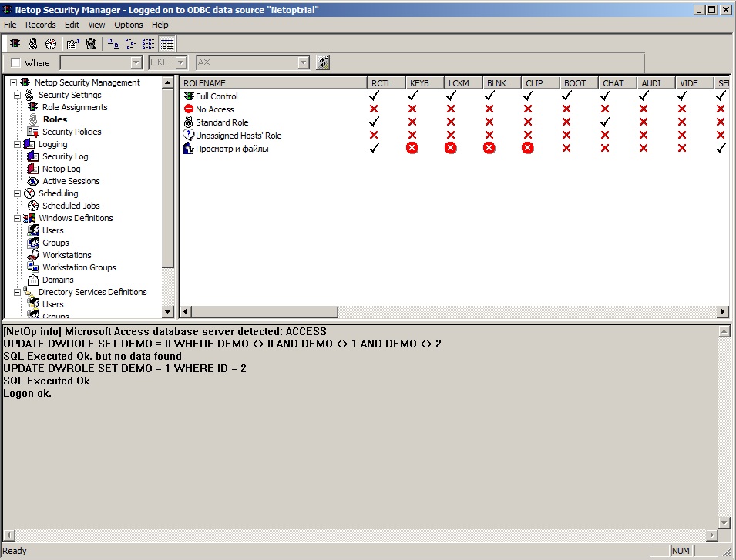This screenshot has width=736, height=560.
Task: Click the KEYB column header
Action: 425,83
